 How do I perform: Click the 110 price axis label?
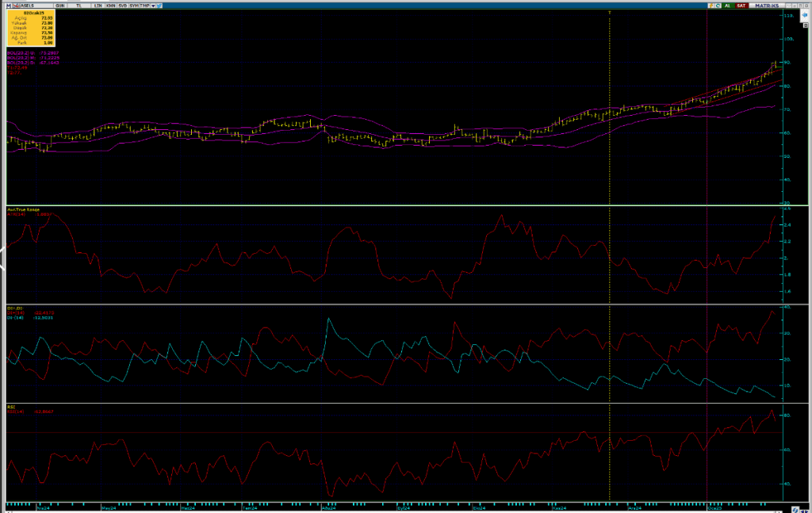point(789,16)
